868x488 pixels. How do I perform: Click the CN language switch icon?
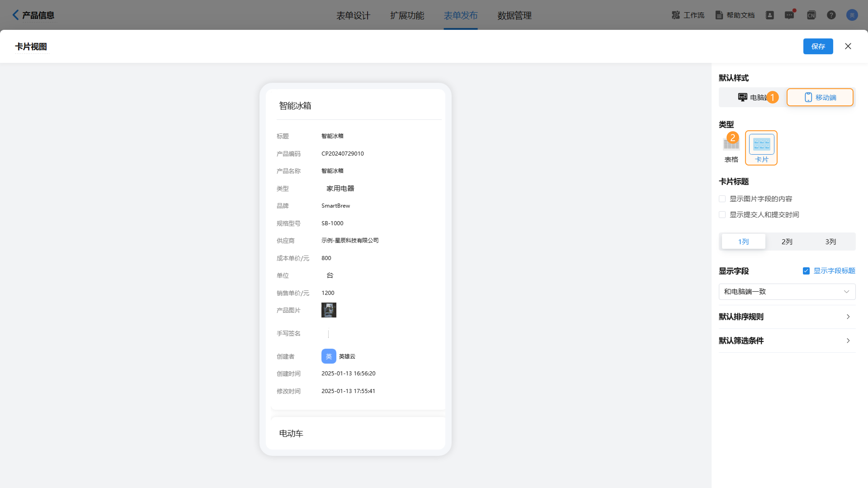click(x=811, y=15)
